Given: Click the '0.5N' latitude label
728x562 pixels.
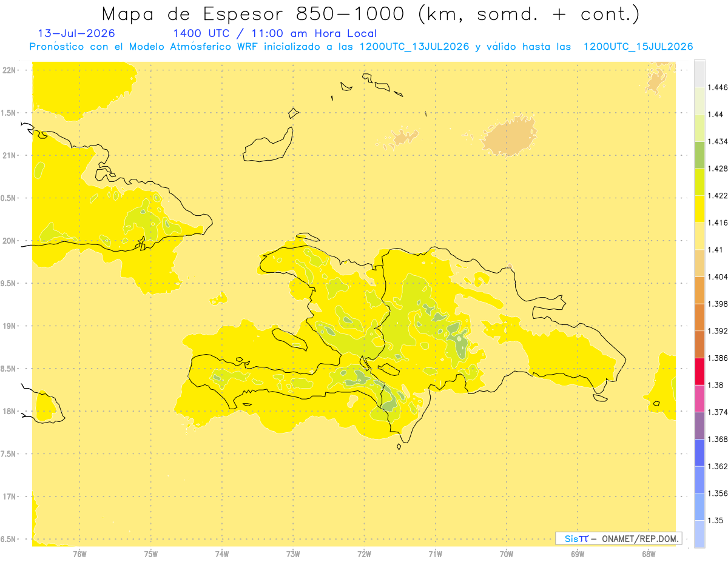Looking at the screenshot, I should click(x=8, y=198).
